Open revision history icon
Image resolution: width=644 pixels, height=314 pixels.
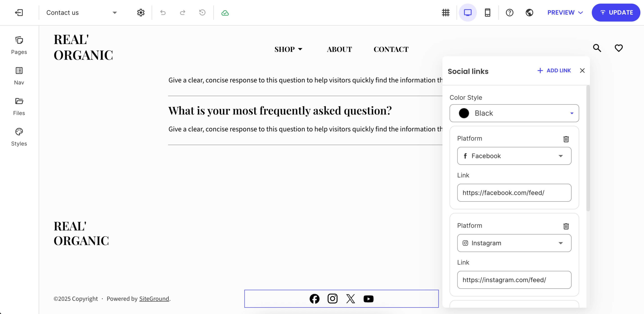coord(202,13)
